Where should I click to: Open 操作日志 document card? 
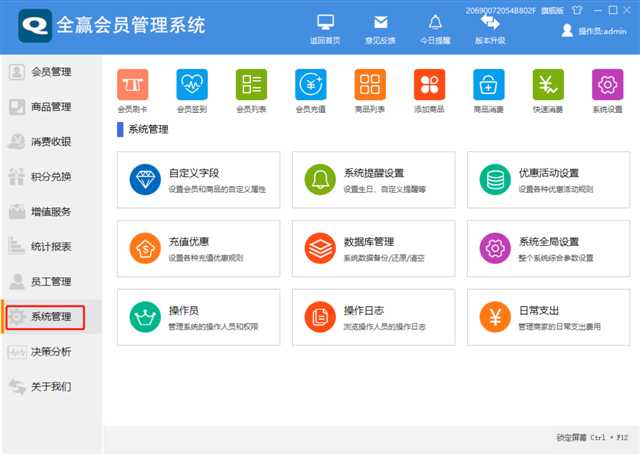373,317
